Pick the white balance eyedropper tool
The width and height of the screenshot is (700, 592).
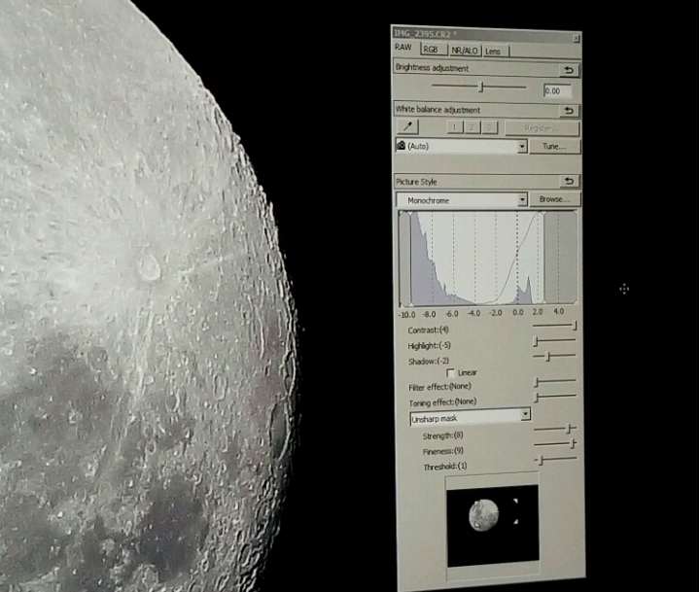click(x=407, y=126)
